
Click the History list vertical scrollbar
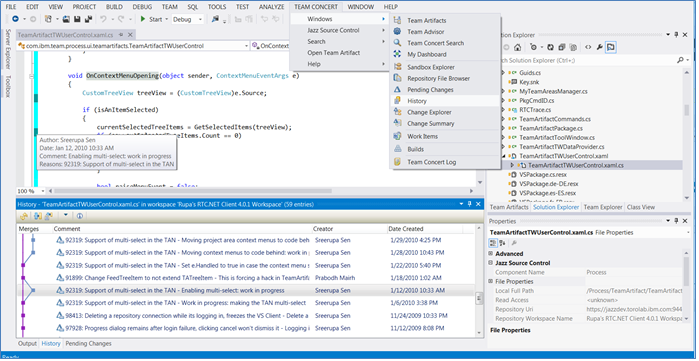pyautogui.click(x=479, y=281)
